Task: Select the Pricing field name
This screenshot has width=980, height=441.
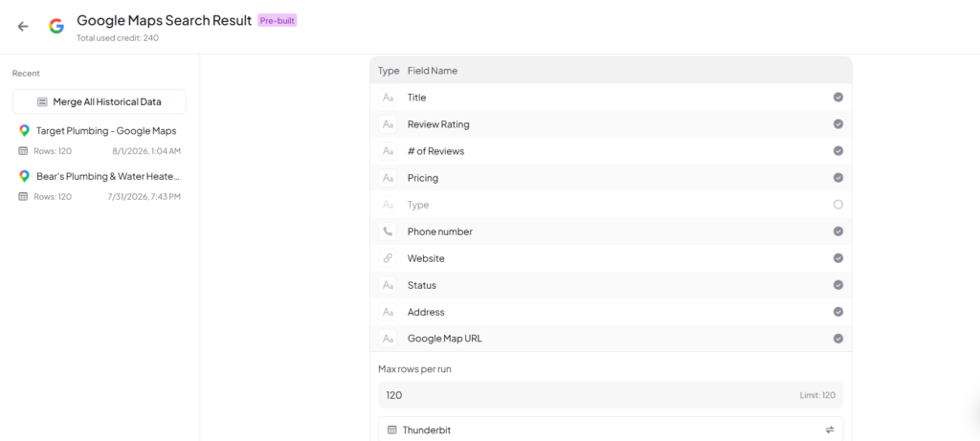Action: (422, 178)
